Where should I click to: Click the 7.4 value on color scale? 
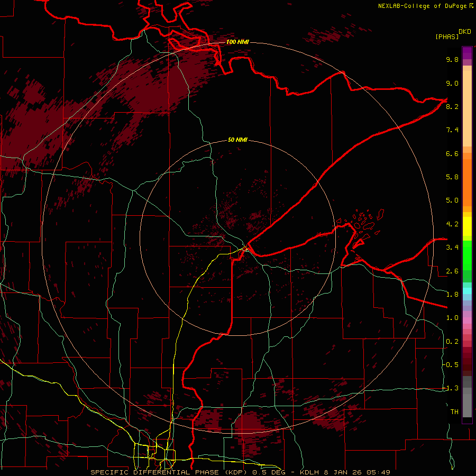[452, 130]
